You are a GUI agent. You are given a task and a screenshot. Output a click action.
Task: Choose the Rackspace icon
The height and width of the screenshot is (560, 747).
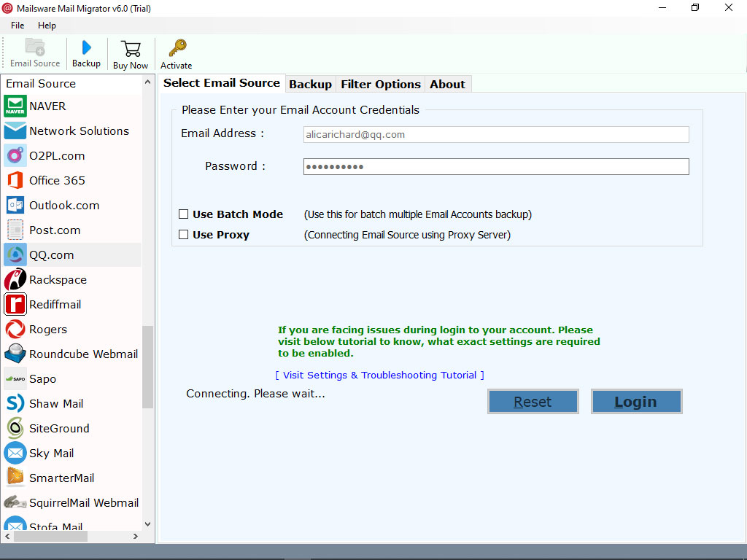tap(15, 279)
